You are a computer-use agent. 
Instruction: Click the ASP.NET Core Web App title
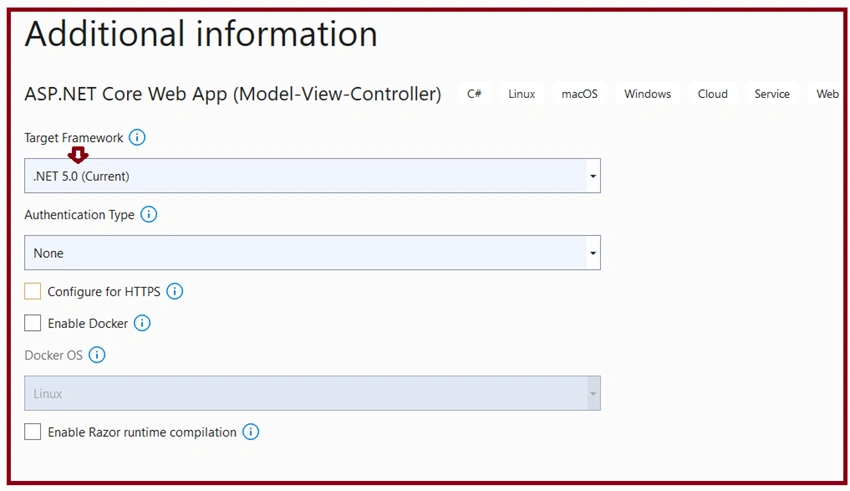pyautogui.click(x=233, y=94)
